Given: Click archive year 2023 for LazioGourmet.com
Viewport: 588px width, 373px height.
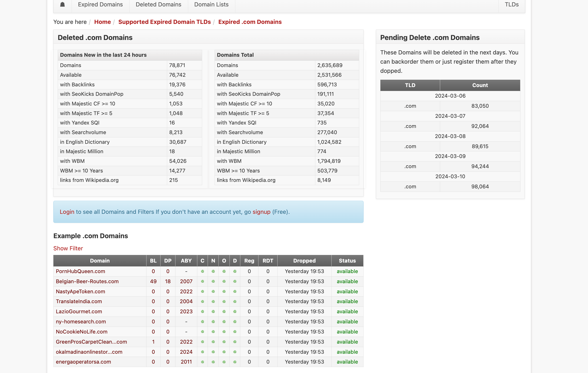Looking at the screenshot, I should click(186, 311).
